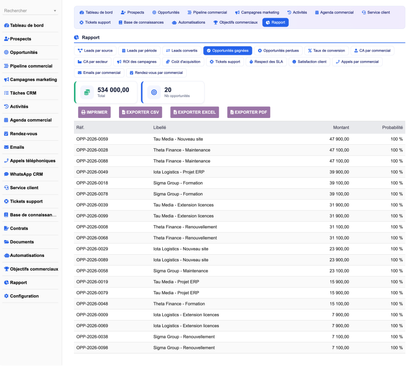Open Activités in the sidebar
The width and height of the screenshot is (416, 371).
tap(16, 107)
